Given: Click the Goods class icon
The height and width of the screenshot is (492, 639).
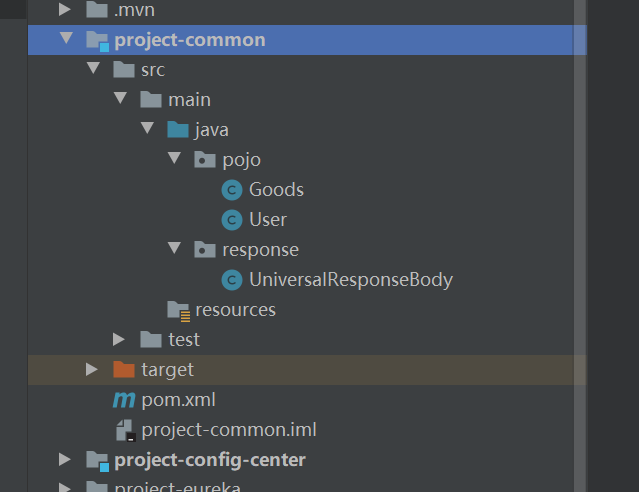Looking at the screenshot, I should pos(232,190).
